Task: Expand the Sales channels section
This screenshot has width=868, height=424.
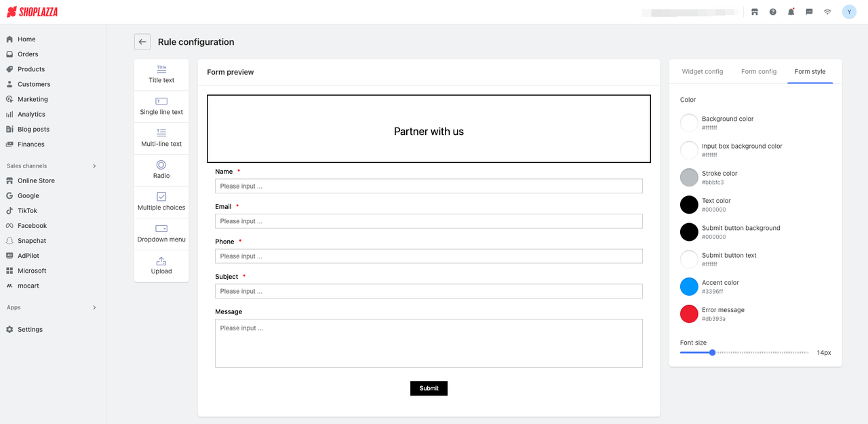Action: coord(94,166)
